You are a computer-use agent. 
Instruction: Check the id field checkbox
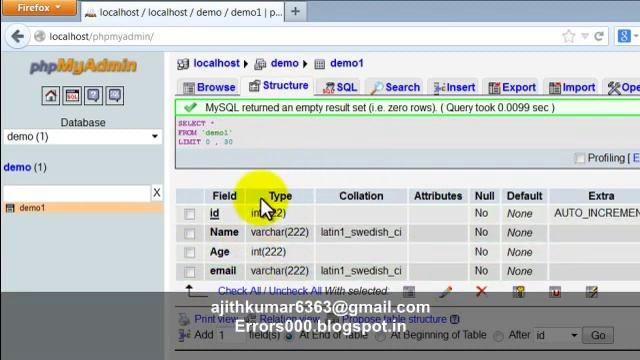tap(189, 214)
